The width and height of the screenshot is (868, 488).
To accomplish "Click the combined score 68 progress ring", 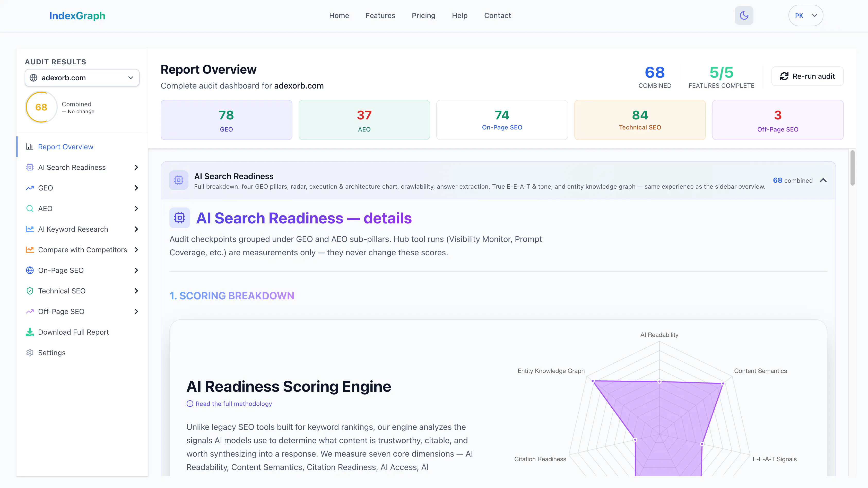I will [41, 107].
